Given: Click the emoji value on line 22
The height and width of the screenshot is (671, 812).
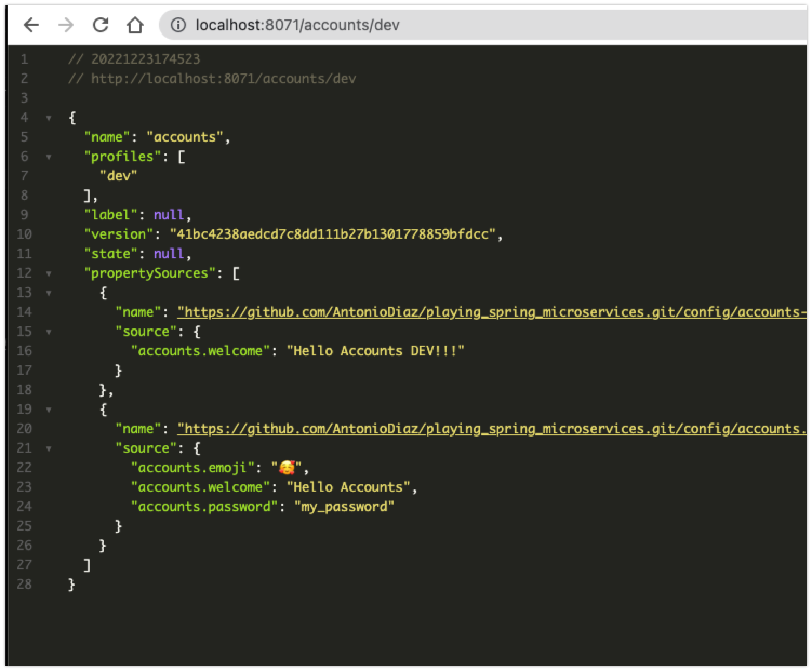Looking at the screenshot, I should click(x=287, y=468).
